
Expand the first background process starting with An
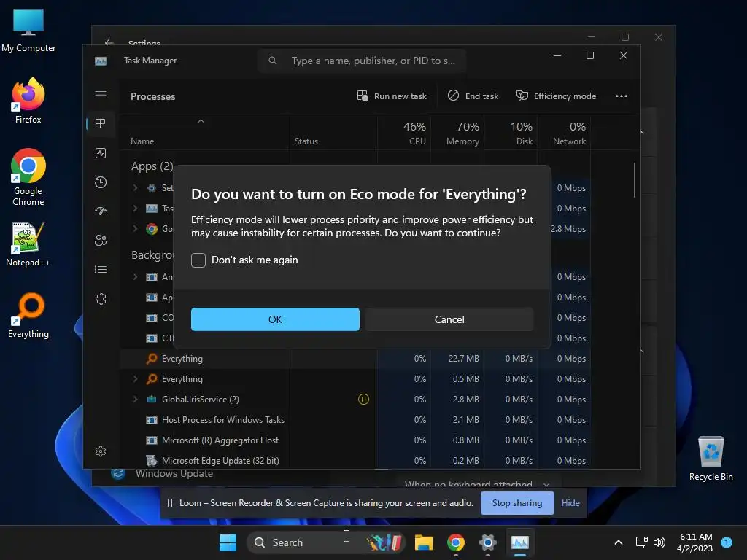pos(135,276)
